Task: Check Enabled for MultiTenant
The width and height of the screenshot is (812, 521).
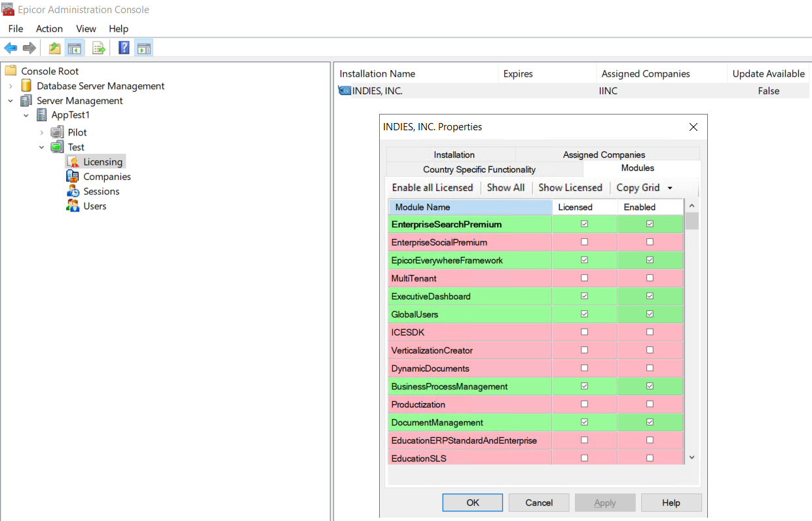Action: pos(650,278)
